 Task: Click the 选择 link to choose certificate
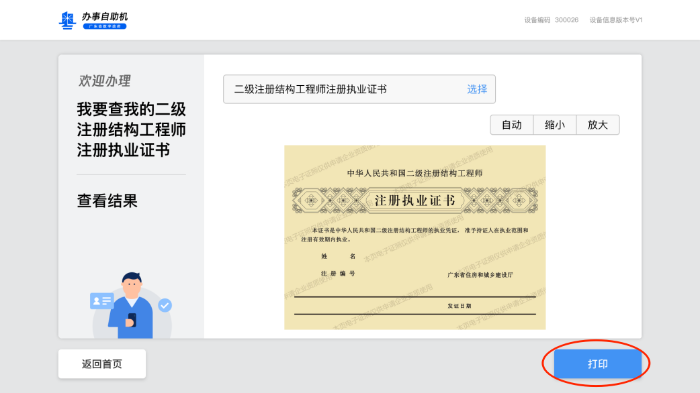[x=477, y=89]
